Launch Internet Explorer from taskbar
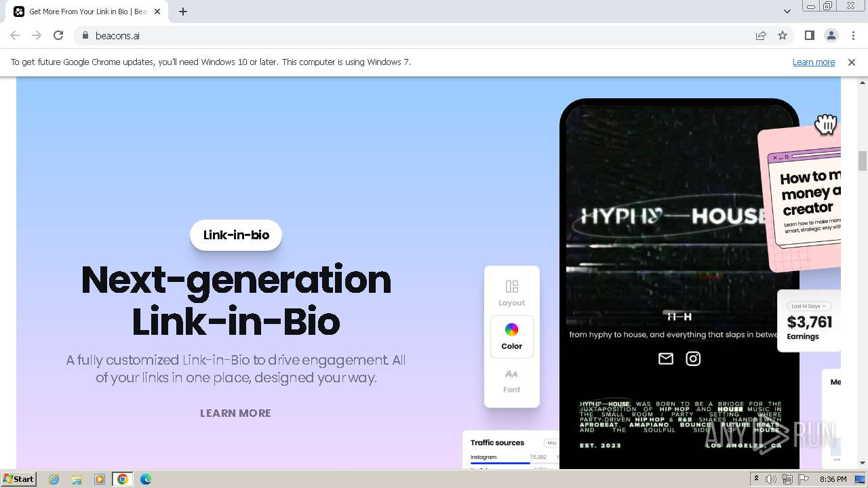 pyautogui.click(x=54, y=479)
